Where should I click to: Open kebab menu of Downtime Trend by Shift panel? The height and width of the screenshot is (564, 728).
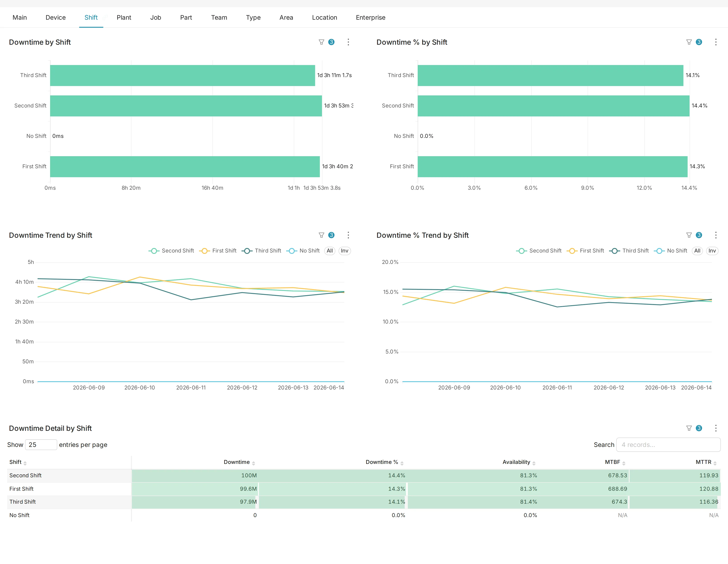click(x=348, y=235)
